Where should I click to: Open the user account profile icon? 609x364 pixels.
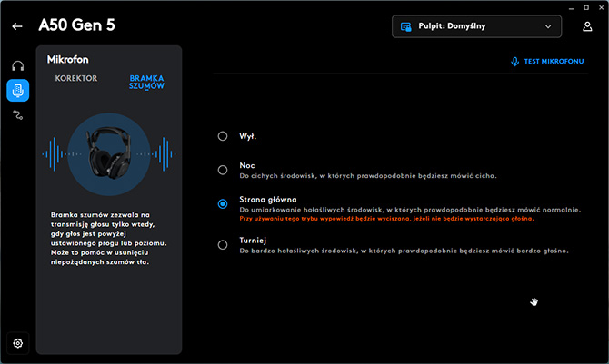[x=587, y=26]
